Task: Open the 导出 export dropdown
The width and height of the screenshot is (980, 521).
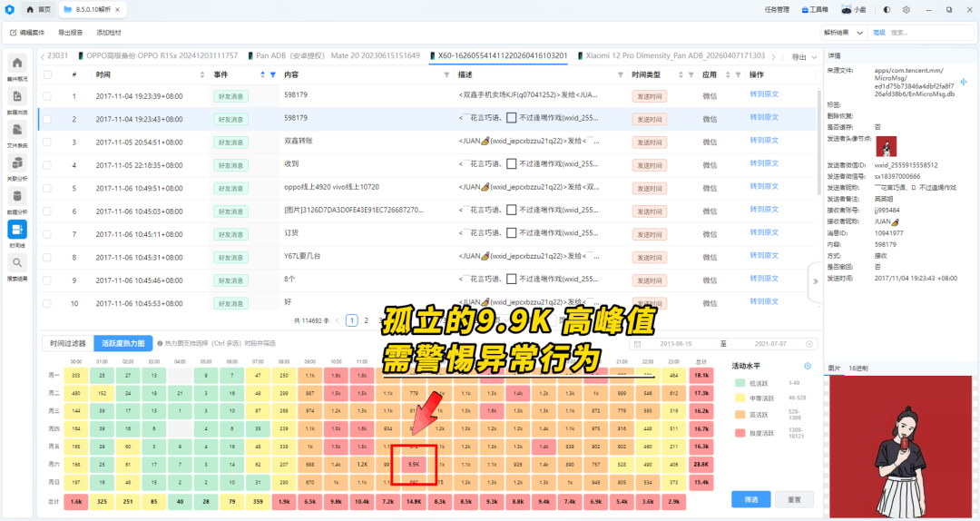Action: click(804, 57)
